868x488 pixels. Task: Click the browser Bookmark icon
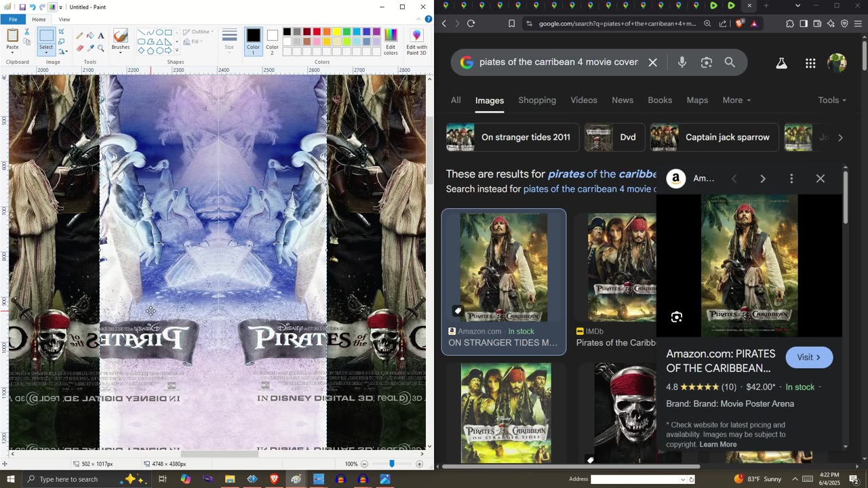point(511,24)
